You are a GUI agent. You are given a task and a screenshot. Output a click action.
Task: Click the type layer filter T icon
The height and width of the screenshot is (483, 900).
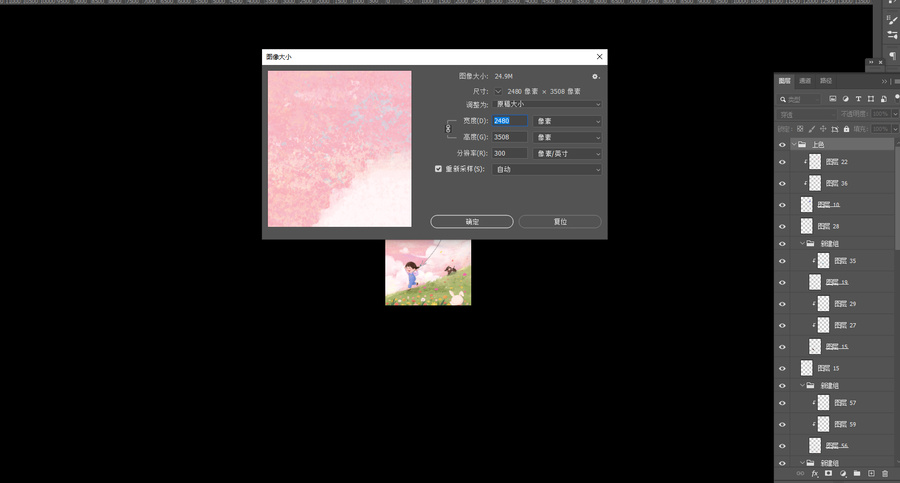coord(858,99)
